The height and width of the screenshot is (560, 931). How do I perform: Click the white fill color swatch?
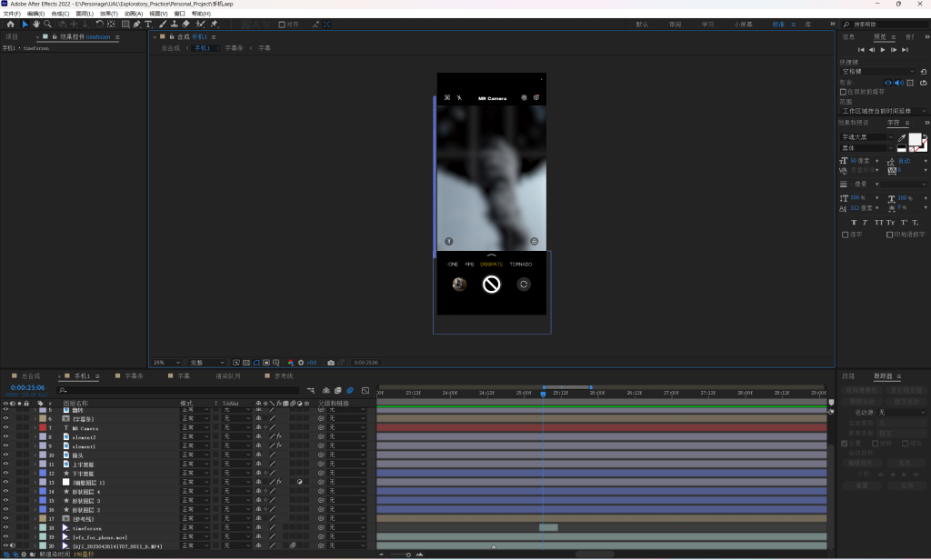(x=915, y=139)
